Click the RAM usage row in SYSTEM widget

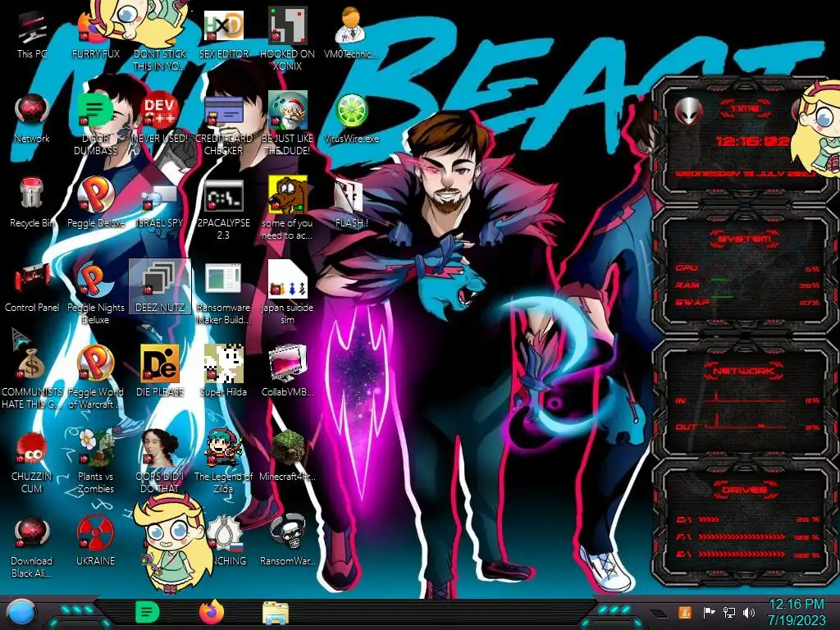click(746, 285)
